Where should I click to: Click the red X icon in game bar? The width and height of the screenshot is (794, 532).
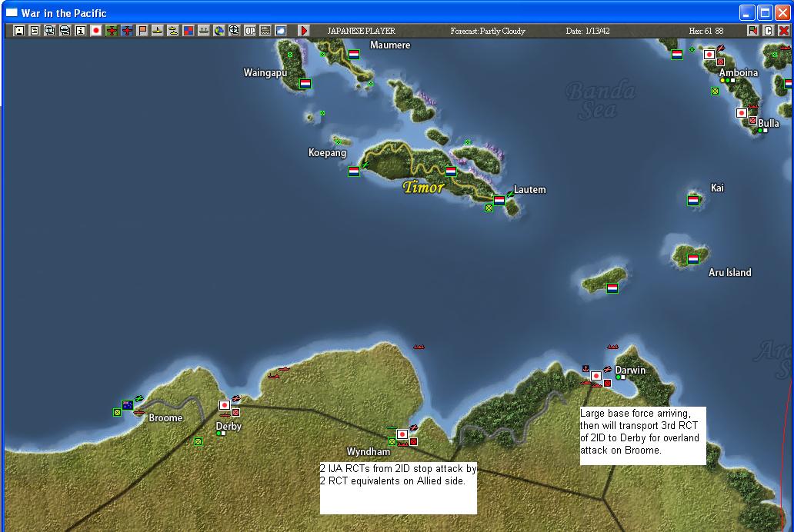click(x=783, y=31)
